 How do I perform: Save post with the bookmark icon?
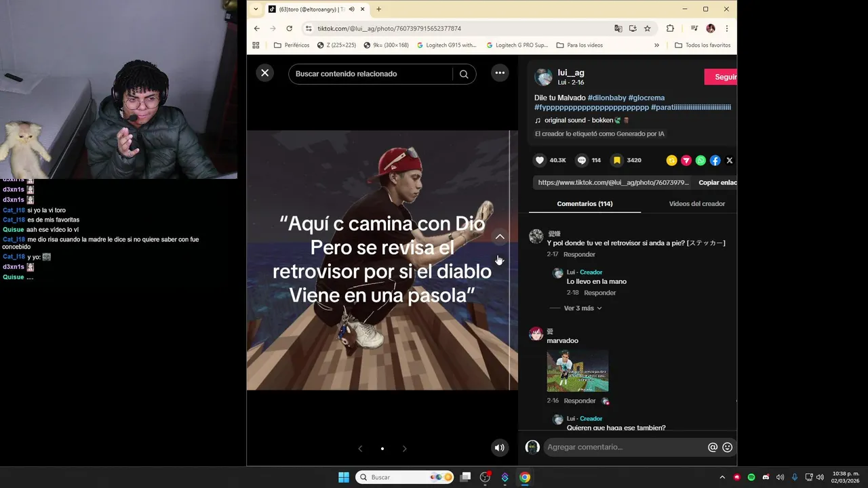(x=617, y=161)
